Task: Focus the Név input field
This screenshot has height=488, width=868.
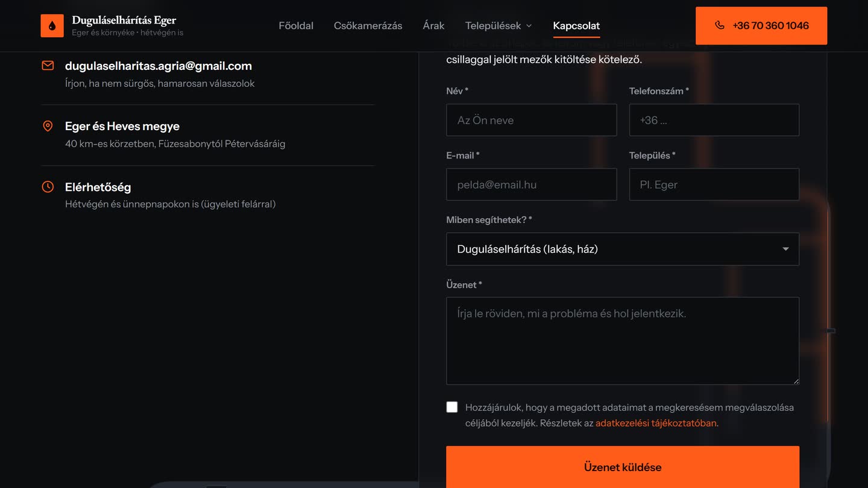Action: tap(531, 120)
